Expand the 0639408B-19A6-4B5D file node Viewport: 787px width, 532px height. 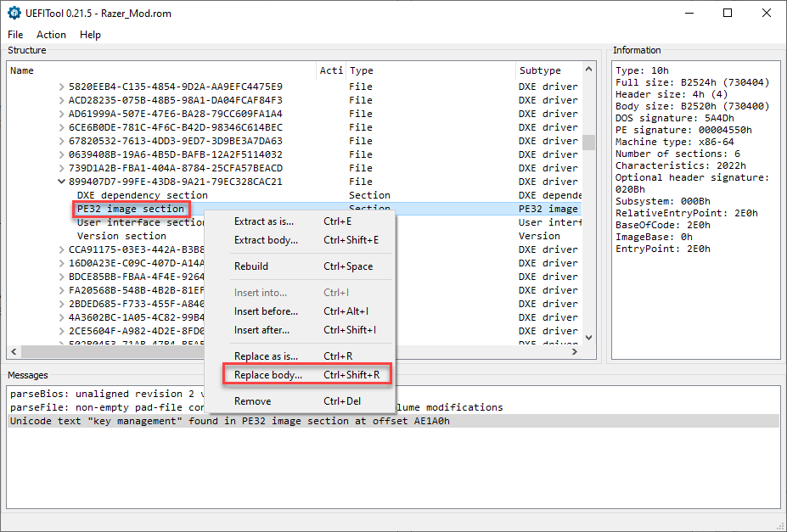point(61,154)
